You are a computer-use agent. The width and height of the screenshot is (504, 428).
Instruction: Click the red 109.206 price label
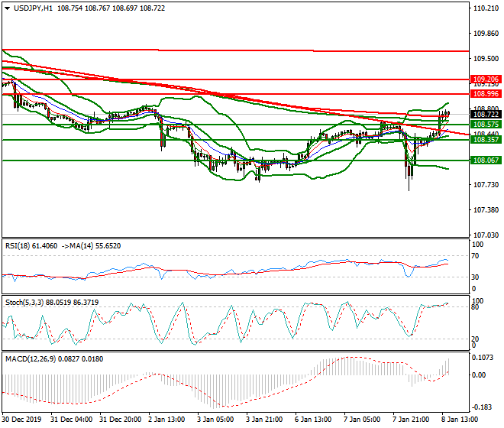pos(486,79)
